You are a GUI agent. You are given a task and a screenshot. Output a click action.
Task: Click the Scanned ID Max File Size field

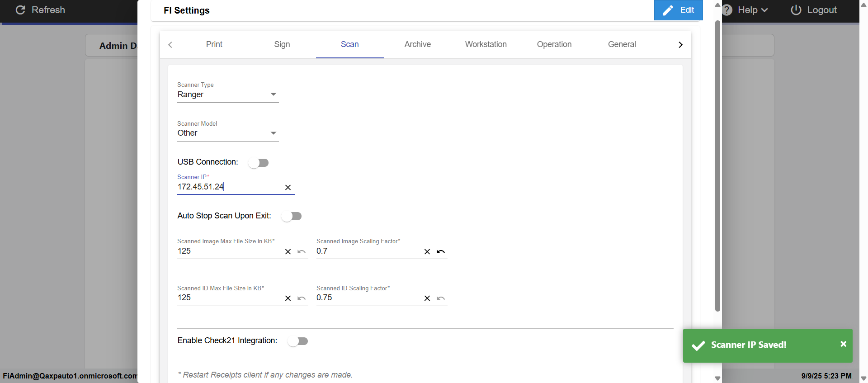pyautogui.click(x=228, y=298)
